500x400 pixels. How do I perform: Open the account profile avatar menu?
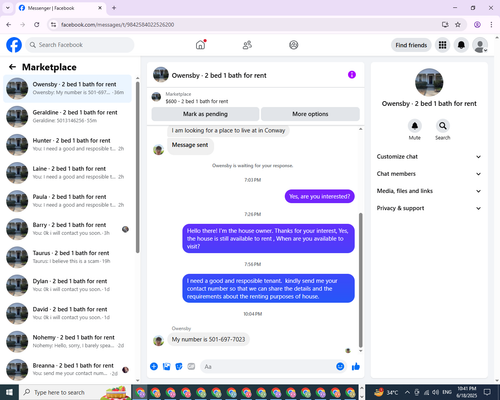[480, 45]
